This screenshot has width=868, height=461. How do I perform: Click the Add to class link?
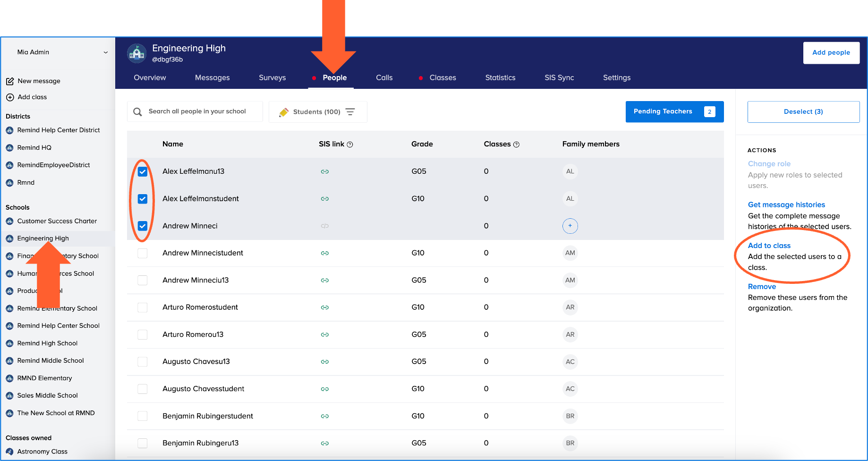pos(769,246)
